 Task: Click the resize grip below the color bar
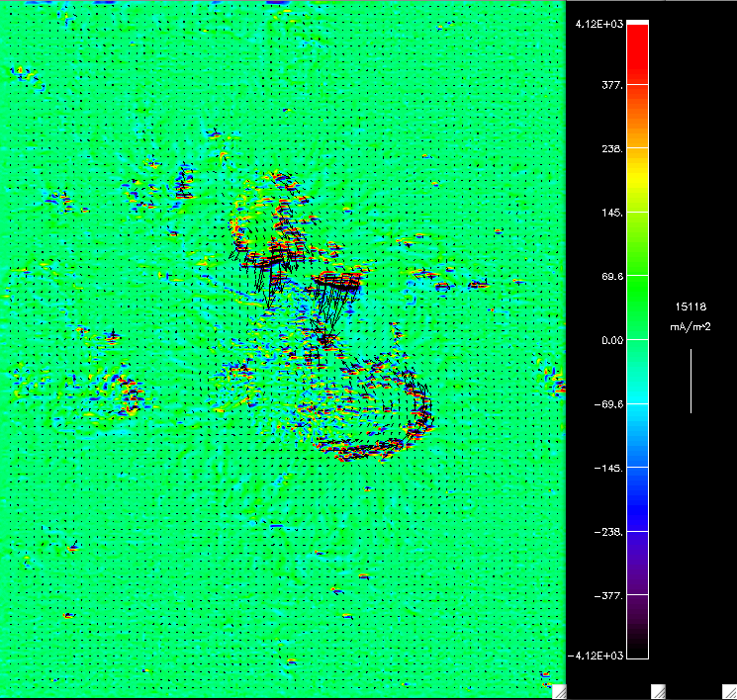point(658,692)
